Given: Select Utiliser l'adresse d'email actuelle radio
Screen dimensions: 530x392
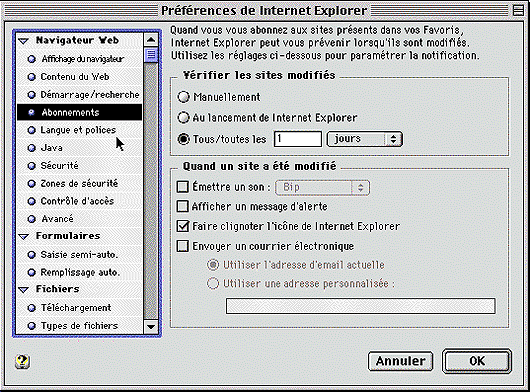Looking at the screenshot, I should [x=213, y=265].
